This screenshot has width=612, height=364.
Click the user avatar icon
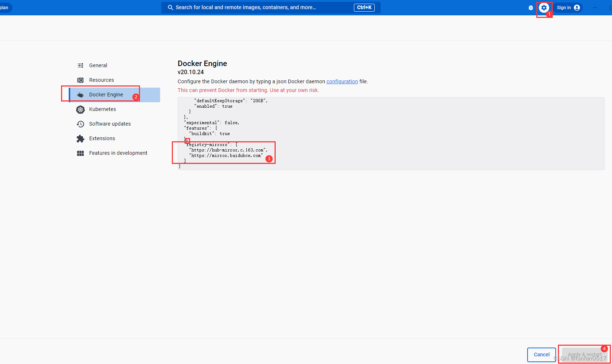click(x=577, y=8)
